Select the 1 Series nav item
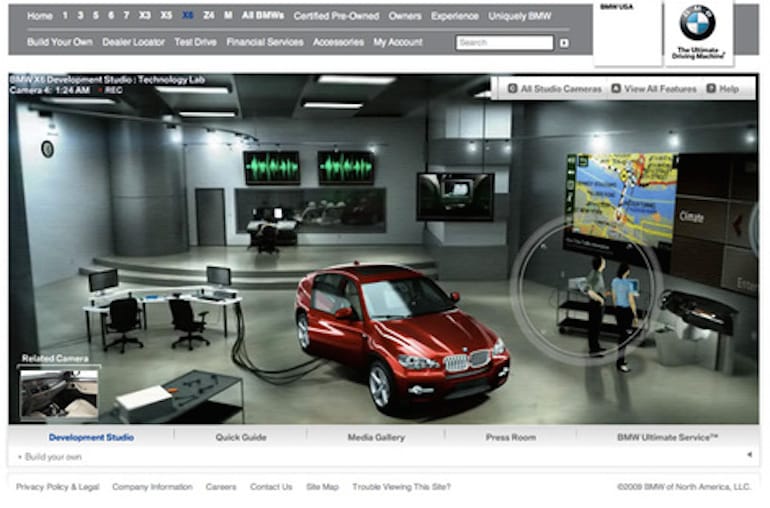Viewport: 770px width, 508px height. [65, 16]
